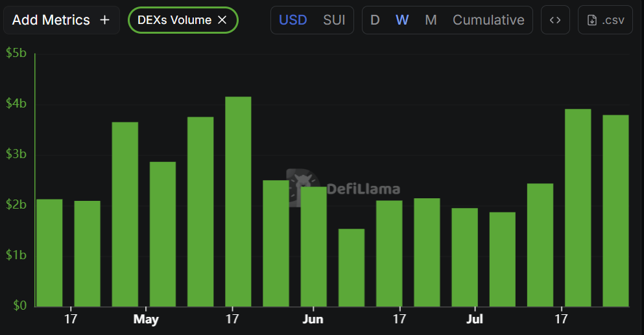Download chart data as .csv
This screenshot has height=335, width=644.
click(605, 19)
